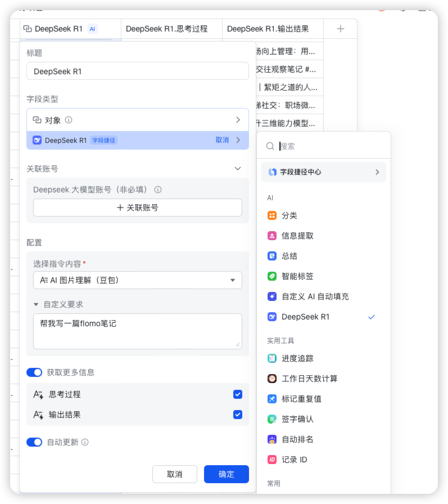Click the + 关联账号 button
The image size is (448, 504).
138,208
